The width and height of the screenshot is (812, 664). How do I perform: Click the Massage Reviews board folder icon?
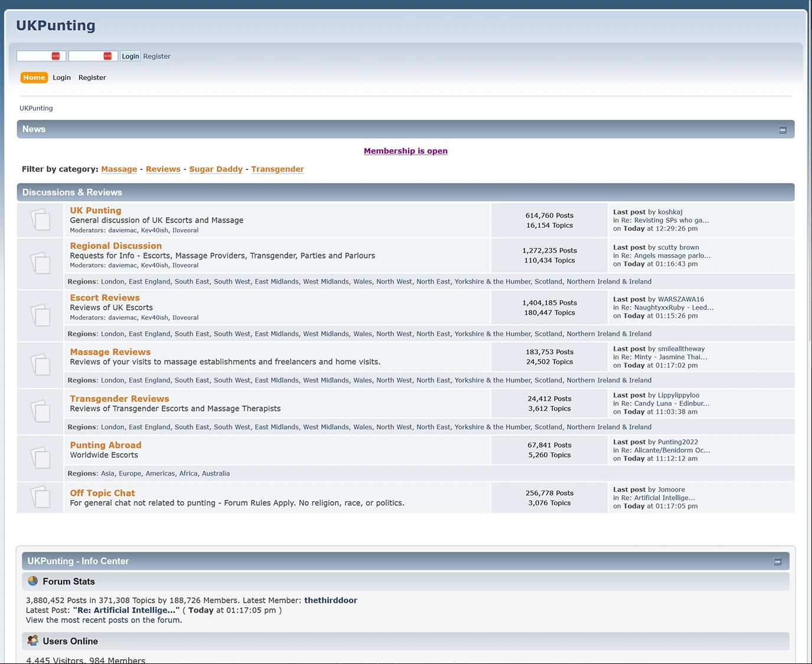tap(40, 364)
